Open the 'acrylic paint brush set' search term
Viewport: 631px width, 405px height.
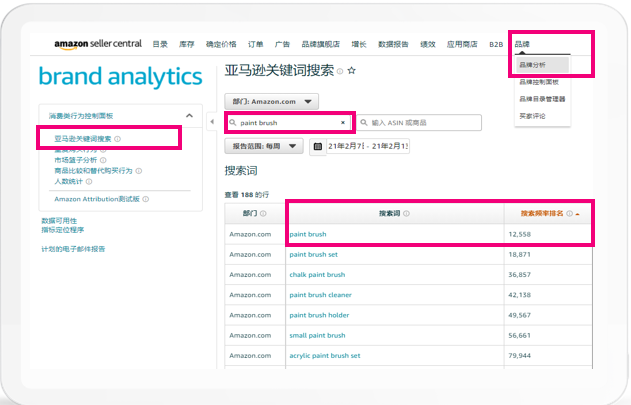325,355
